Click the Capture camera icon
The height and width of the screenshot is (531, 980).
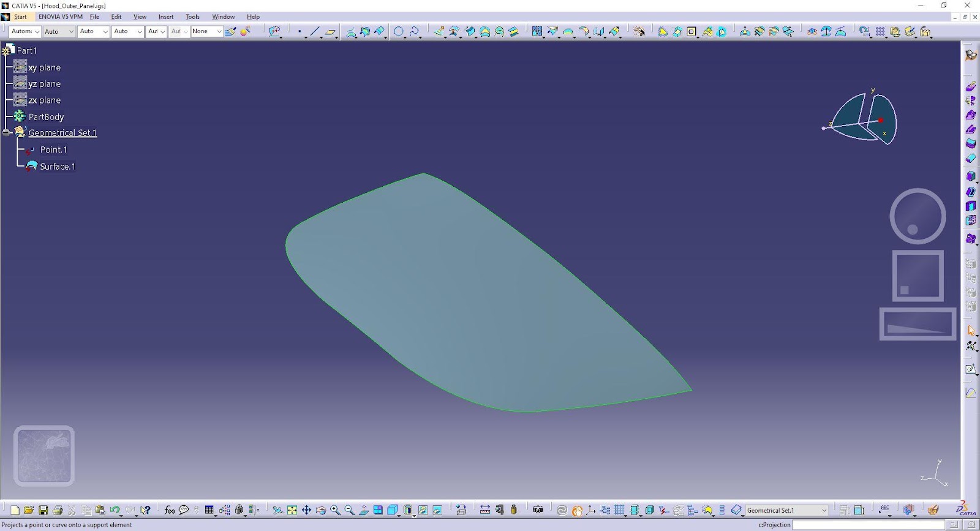[538, 510]
